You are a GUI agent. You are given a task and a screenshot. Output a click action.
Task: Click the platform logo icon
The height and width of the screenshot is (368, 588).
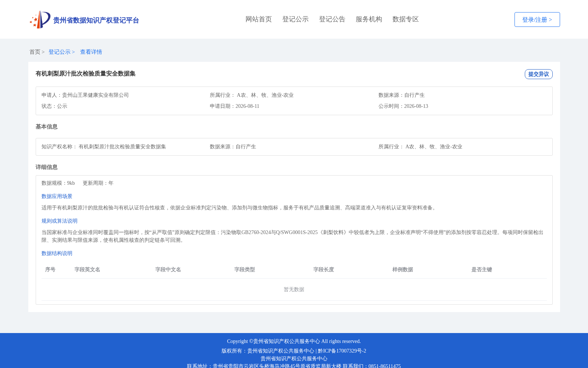click(x=40, y=20)
